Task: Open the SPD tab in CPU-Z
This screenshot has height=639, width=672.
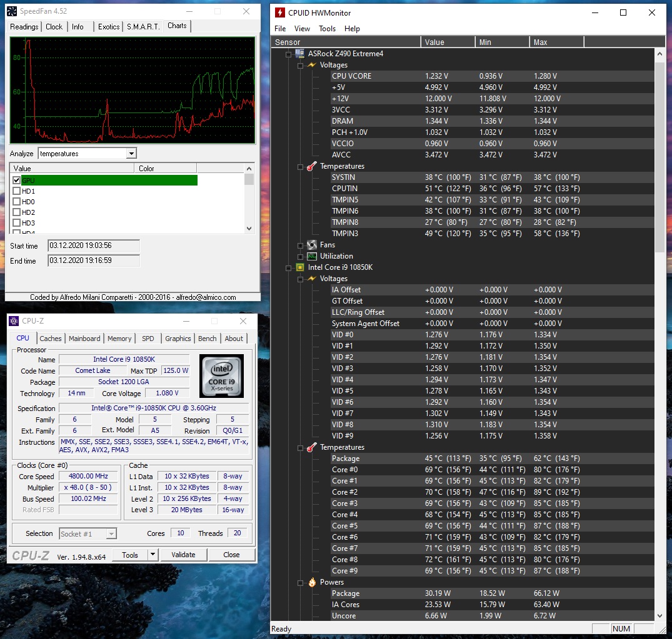Action: coord(148,339)
